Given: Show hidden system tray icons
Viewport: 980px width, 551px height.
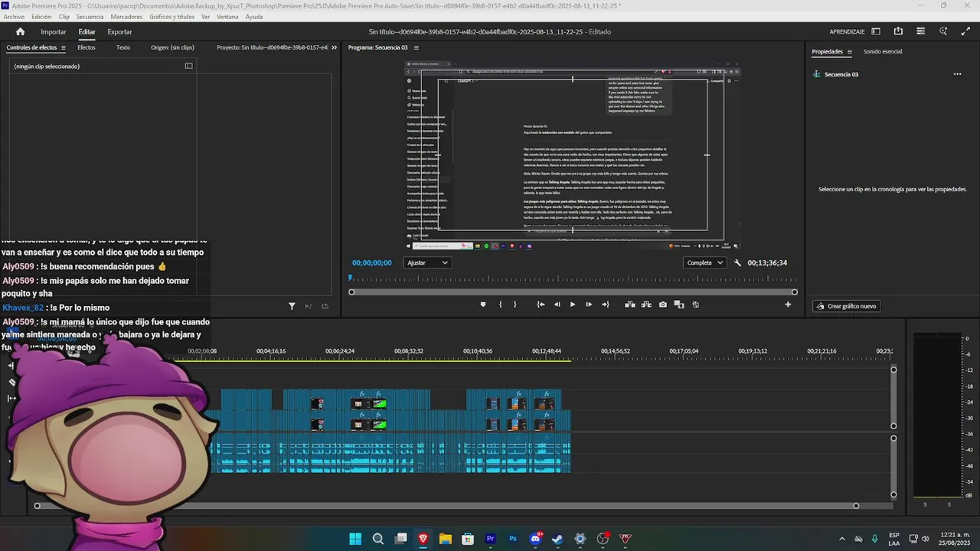Looking at the screenshot, I should [x=842, y=539].
